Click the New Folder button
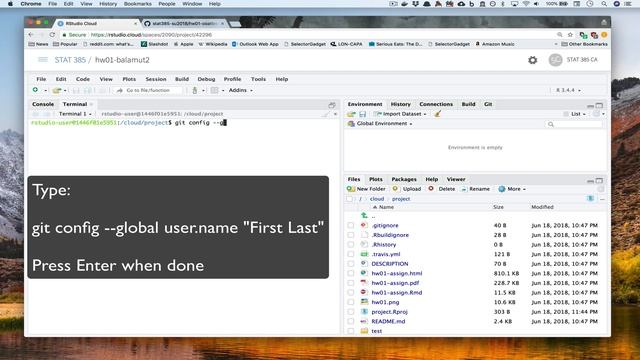Viewport: 640px width, 360px height. click(366, 189)
